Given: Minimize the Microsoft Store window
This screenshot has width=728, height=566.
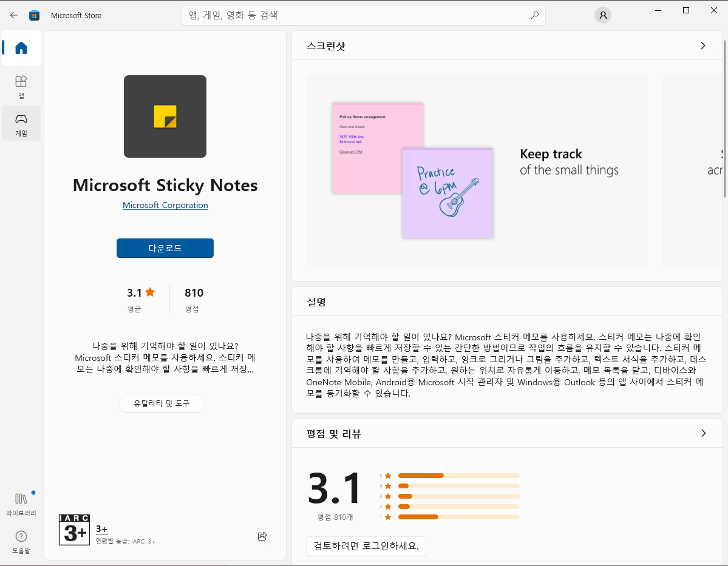Looking at the screenshot, I should point(658,10).
